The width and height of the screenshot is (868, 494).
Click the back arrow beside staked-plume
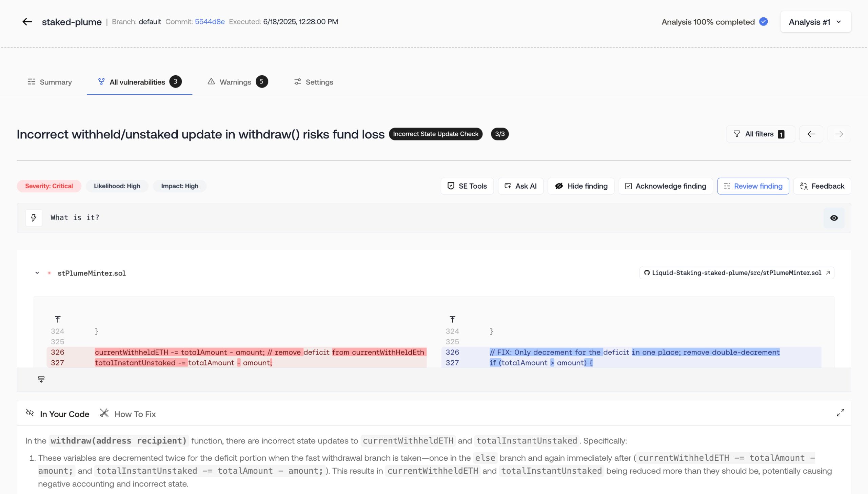tap(27, 22)
